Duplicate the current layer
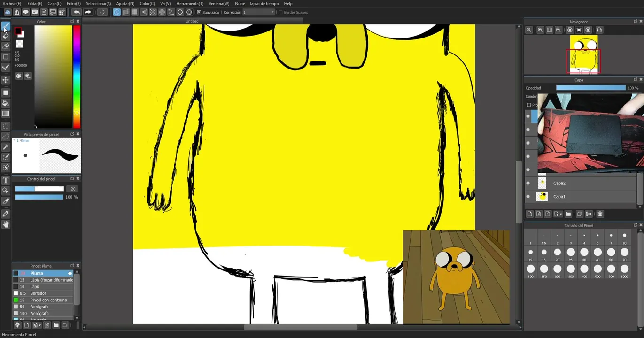The height and width of the screenshot is (338, 644). pyautogui.click(x=579, y=214)
